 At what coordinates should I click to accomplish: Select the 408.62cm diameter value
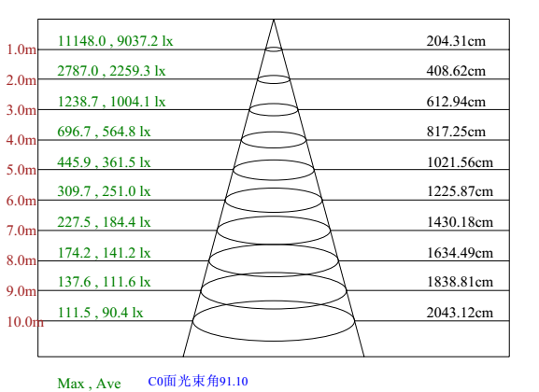coord(456,71)
